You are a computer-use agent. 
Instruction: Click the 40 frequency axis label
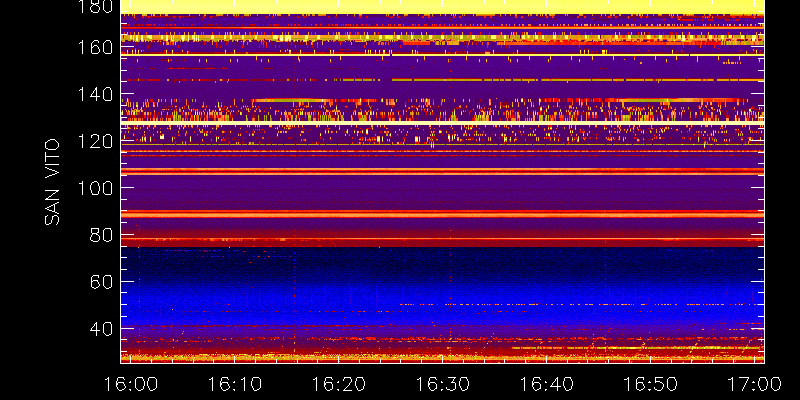101,329
